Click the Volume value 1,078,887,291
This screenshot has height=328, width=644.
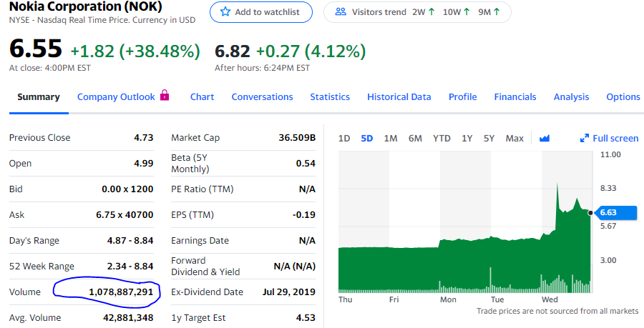121,292
